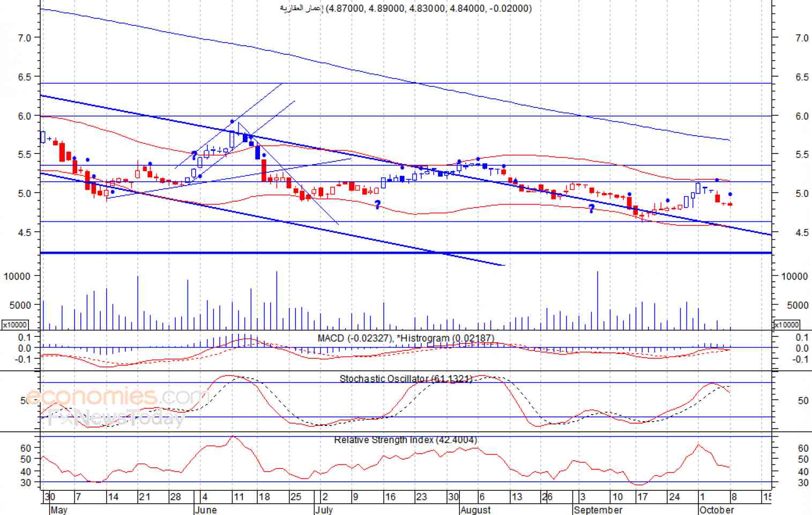The width and height of the screenshot is (812, 515).
Task: Select the 30 RSI label on left axis
Action: (26, 482)
